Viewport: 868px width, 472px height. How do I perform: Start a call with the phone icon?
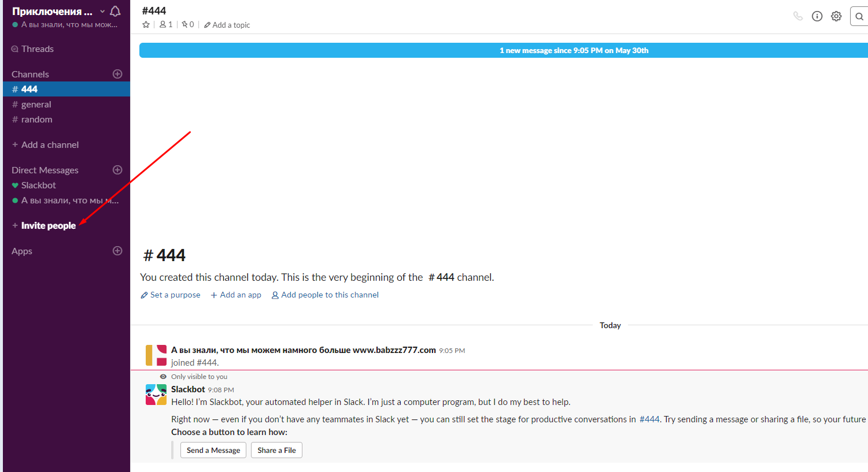(x=798, y=16)
